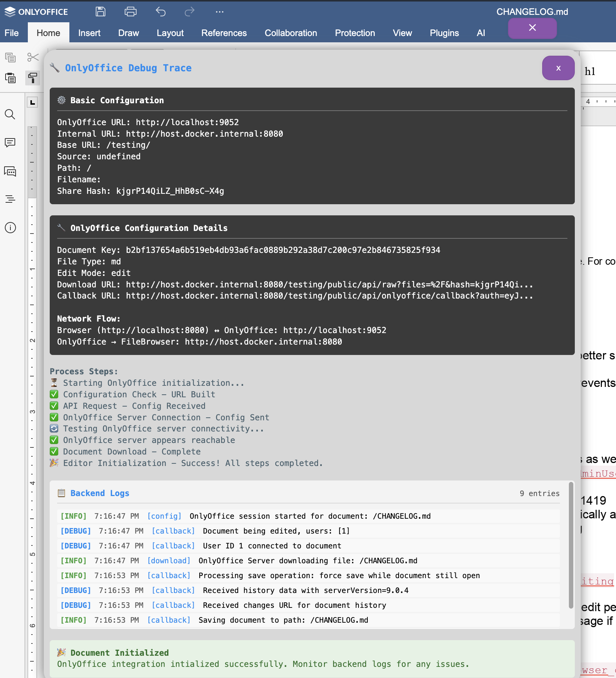Toggle the Chat panel in the sidebar
616x678 pixels.
[10, 172]
